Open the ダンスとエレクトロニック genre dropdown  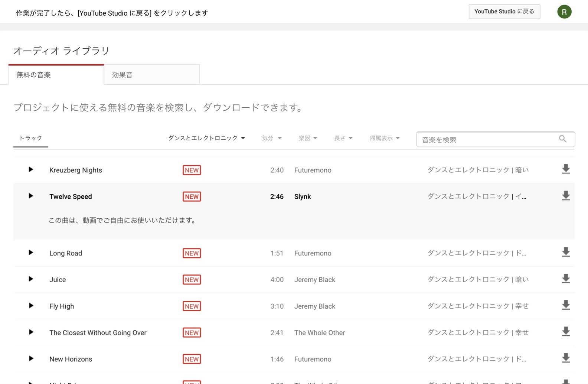pos(206,138)
